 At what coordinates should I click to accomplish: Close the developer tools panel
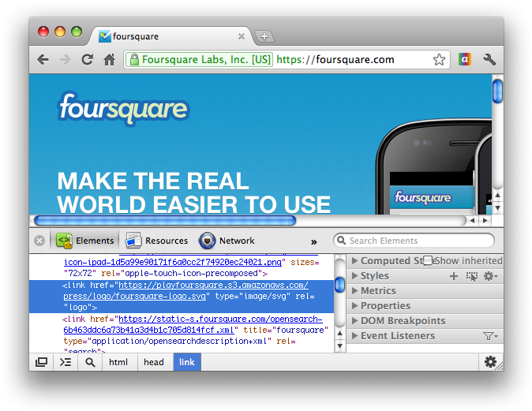click(x=39, y=241)
